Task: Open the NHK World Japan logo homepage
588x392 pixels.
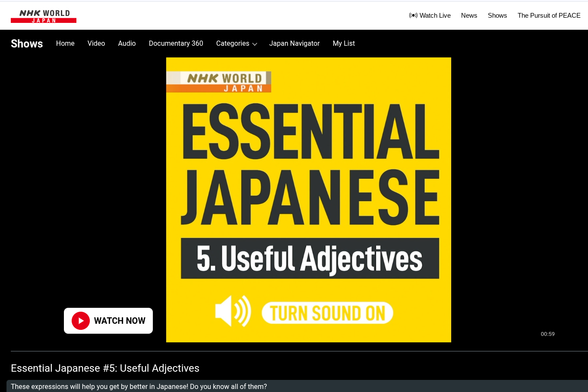Action: 44,16
